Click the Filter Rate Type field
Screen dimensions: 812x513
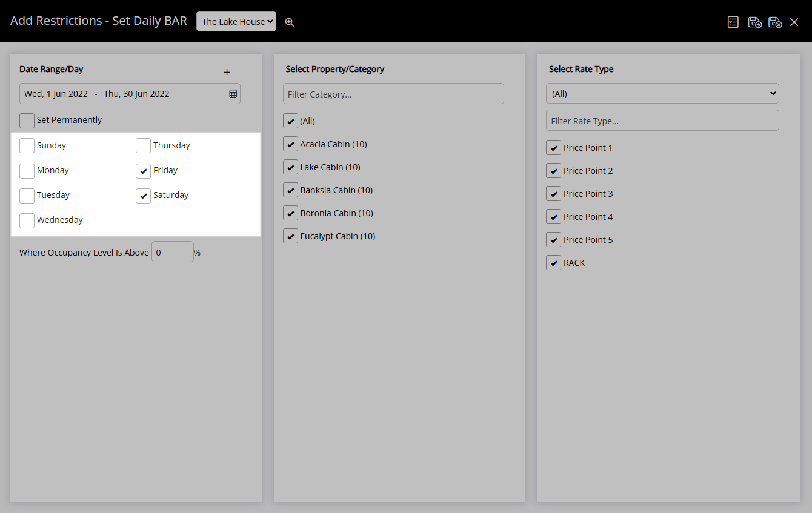[x=662, y=120]
